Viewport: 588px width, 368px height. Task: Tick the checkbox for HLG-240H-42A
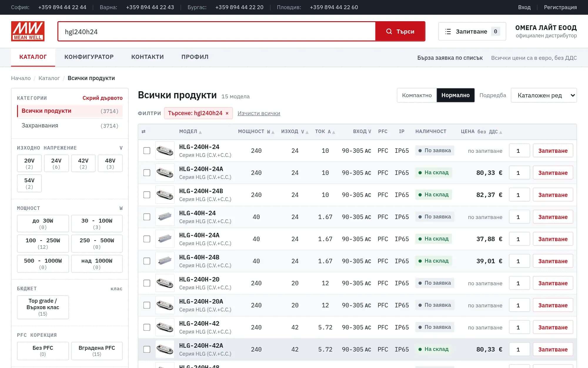point(147,349)
